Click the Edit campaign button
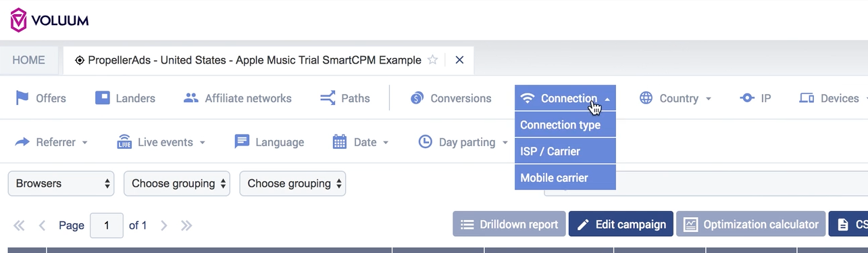Image resolution: width=868 pixels, height=253 pixels. [621, 224]
